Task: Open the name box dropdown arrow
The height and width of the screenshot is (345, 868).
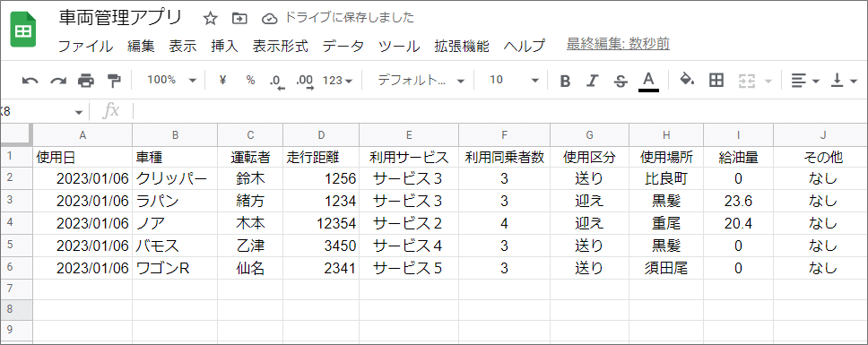Action: point(78,112)
